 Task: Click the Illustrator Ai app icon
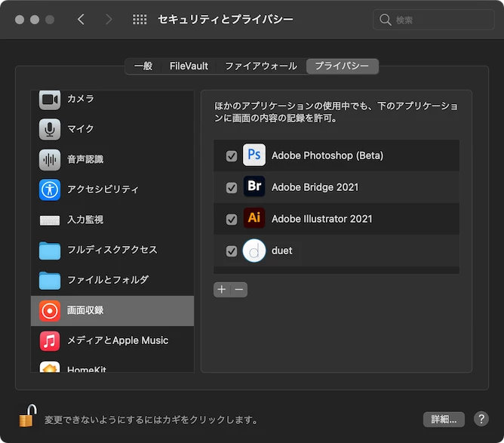click(254, 218)
